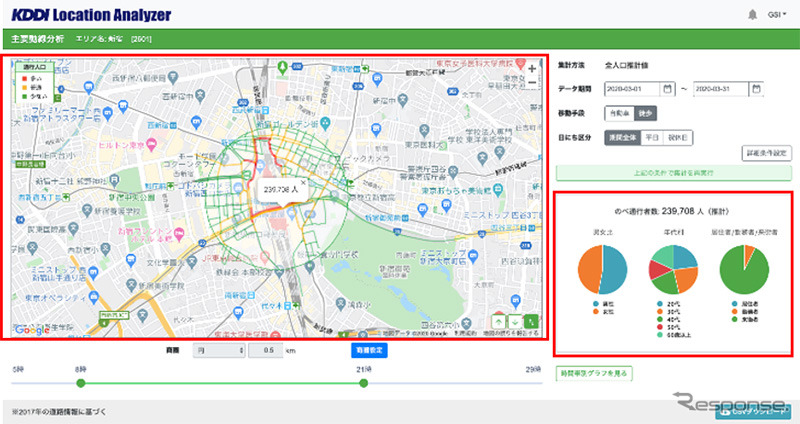This screenshot has width=800, height=424.
Task: Select 平日 day category
Action: click(x=652, y=137)
